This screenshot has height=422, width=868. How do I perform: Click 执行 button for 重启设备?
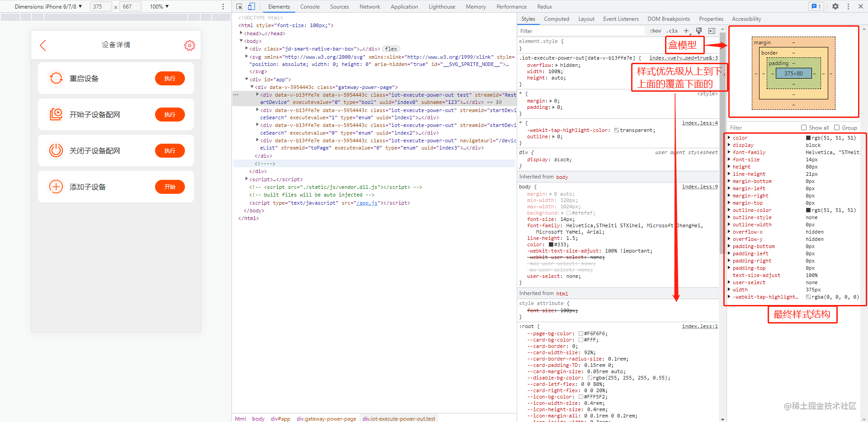[x=170, y=78]
